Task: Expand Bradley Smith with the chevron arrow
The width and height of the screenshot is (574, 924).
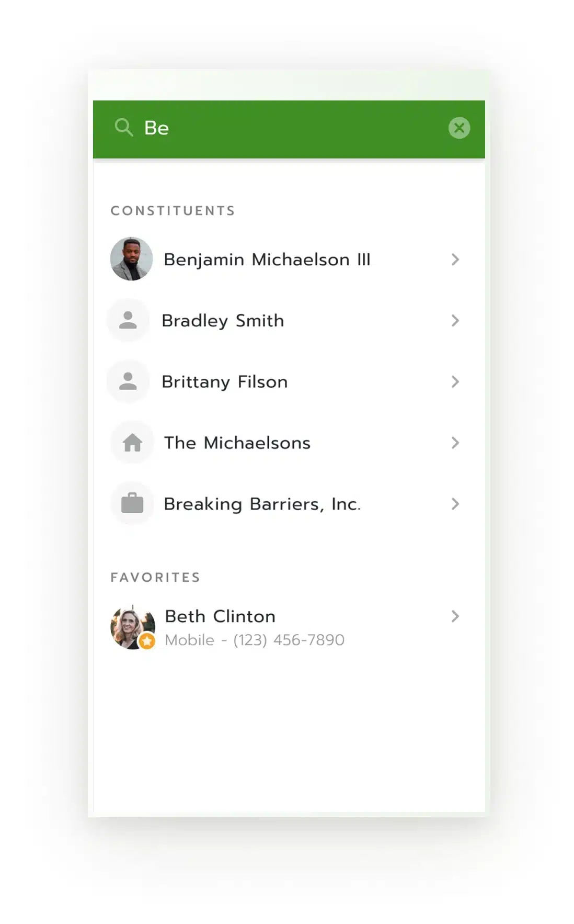Action: coord(455,321)
